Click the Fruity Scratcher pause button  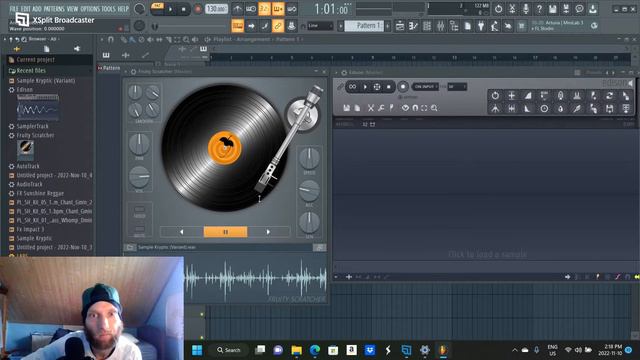[225, 232]
